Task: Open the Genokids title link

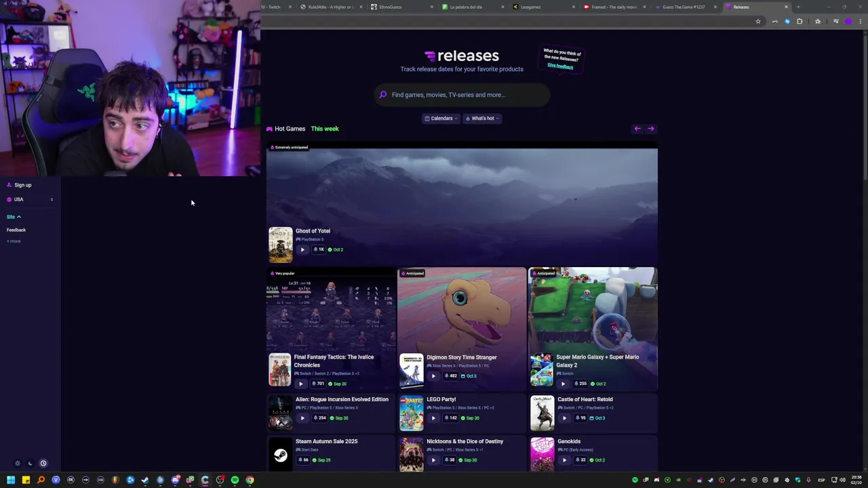Action: (569, 441)
